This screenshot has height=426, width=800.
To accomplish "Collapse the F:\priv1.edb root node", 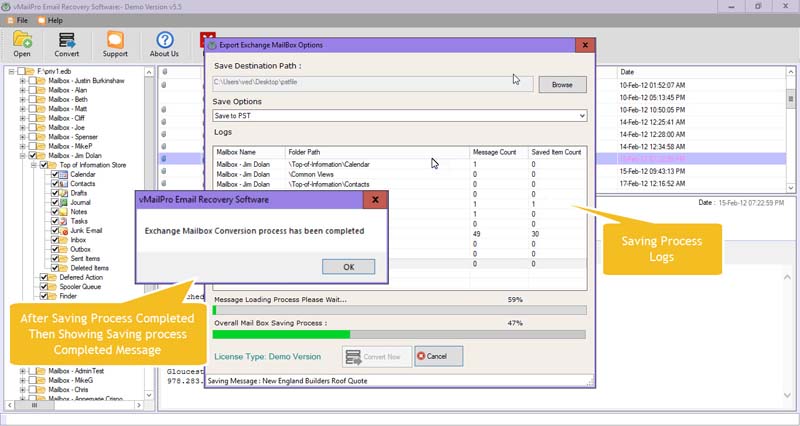I will tap(11, 71).
